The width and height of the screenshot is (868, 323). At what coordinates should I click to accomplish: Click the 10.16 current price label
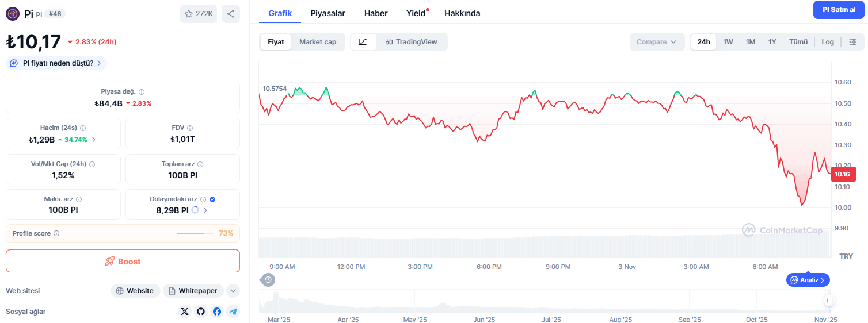843,174
